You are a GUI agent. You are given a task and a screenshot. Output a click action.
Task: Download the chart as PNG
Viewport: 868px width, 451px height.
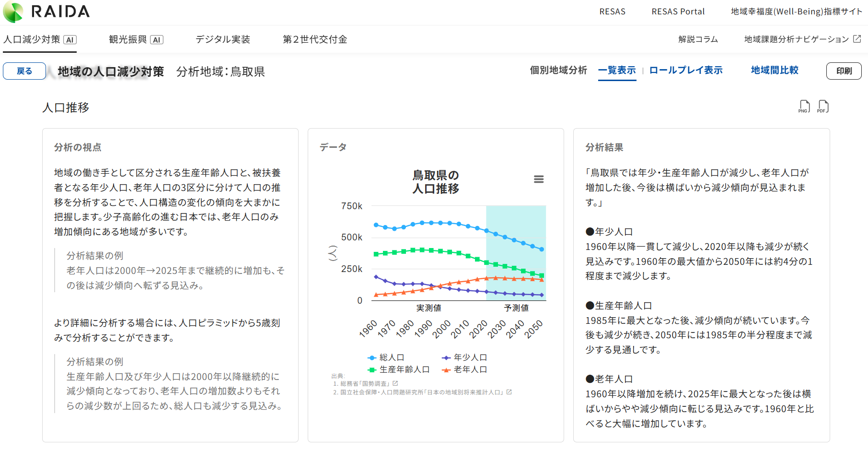[804, 107]
